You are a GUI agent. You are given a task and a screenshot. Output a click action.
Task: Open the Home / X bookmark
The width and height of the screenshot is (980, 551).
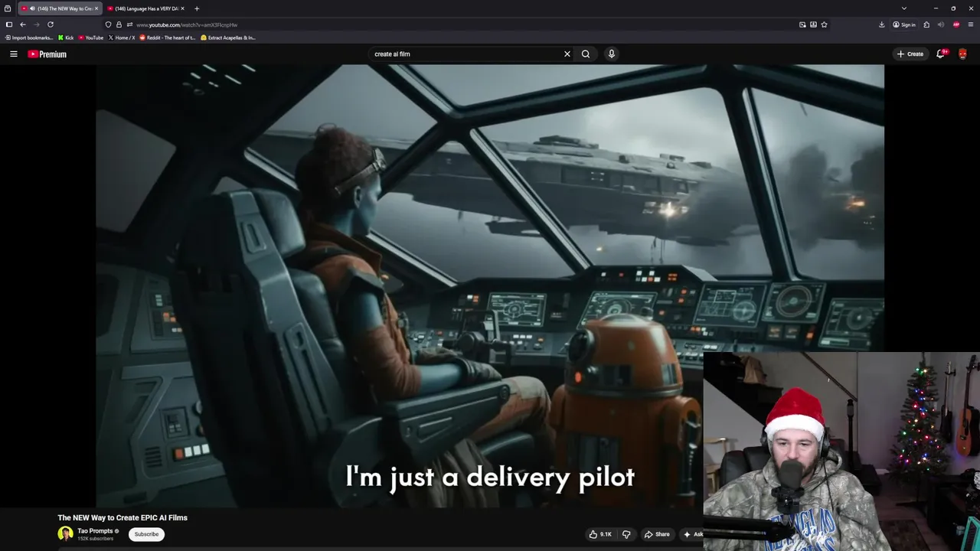tap(122, 37)
